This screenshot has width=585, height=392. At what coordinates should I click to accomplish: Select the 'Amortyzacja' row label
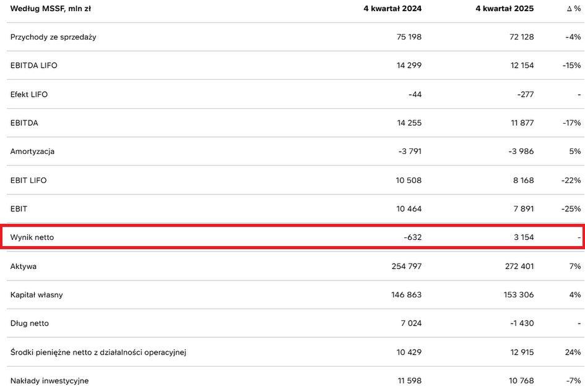(32, 151)
